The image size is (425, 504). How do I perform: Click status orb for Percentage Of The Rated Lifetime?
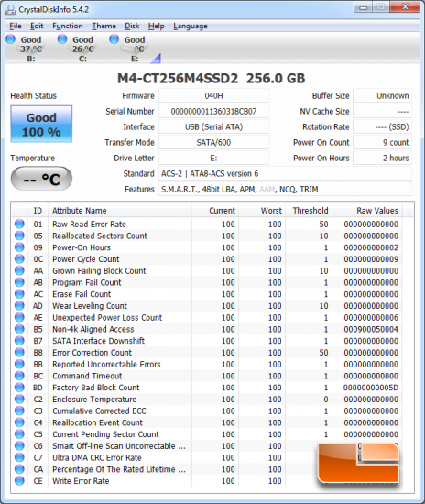[x=19, y=469]
